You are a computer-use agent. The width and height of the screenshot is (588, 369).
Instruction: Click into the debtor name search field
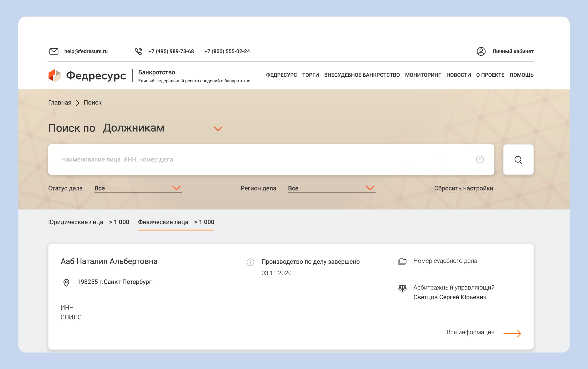[x=263, y=160]
